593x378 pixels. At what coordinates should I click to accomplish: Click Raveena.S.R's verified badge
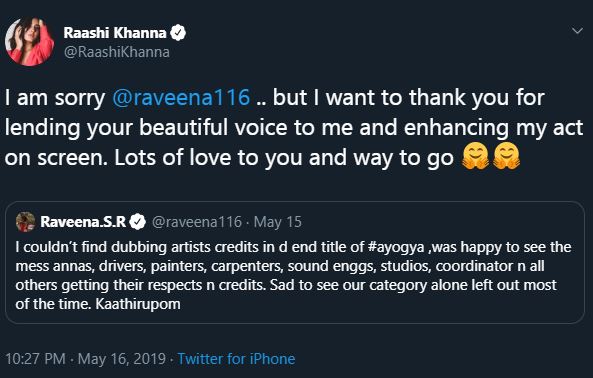[138, 222]
